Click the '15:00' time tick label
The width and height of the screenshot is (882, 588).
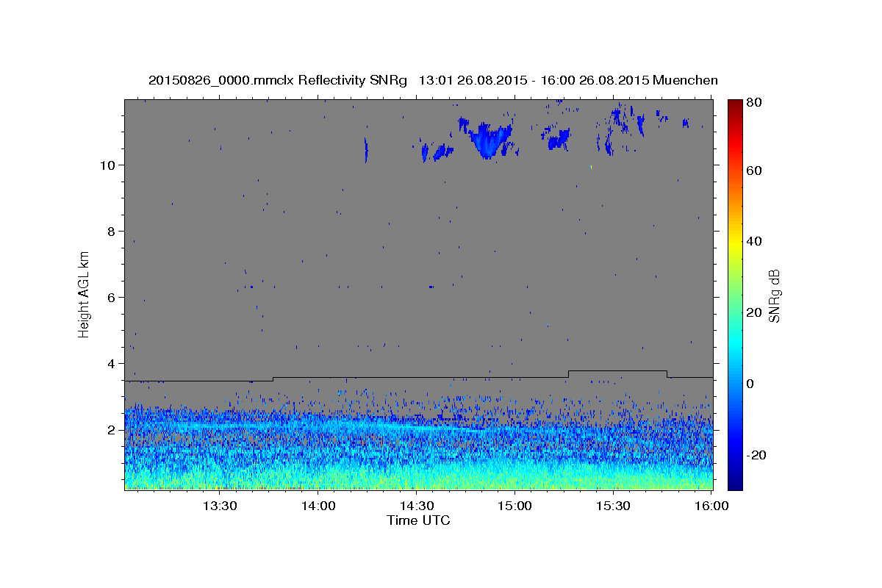(514, 506)
